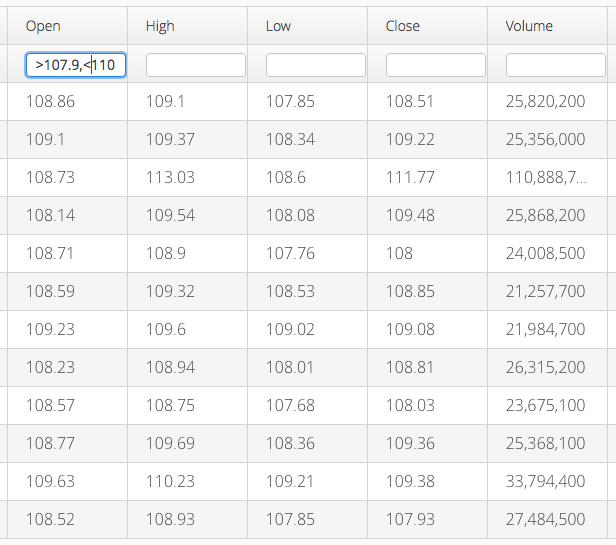The height and width of the screenshot is (545, 616).
Task: Click Close value 108.85
Action: coord(410,291)
